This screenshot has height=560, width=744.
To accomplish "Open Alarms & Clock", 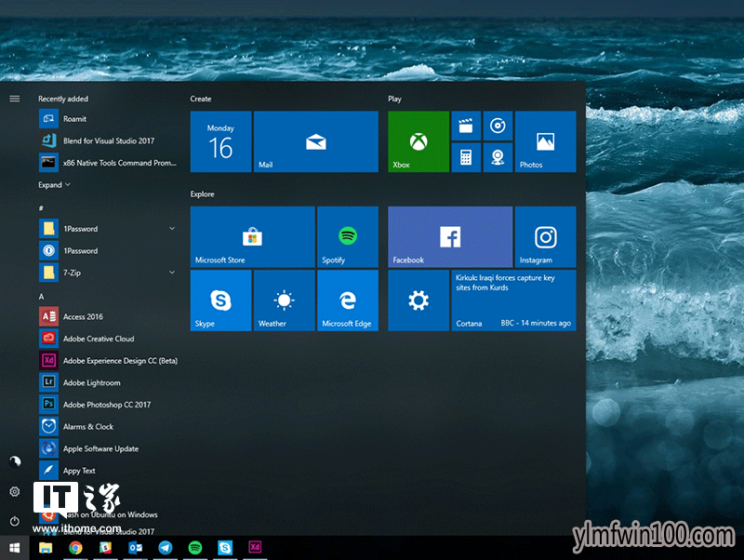I will pyautogui.click(x=108, y=427).
